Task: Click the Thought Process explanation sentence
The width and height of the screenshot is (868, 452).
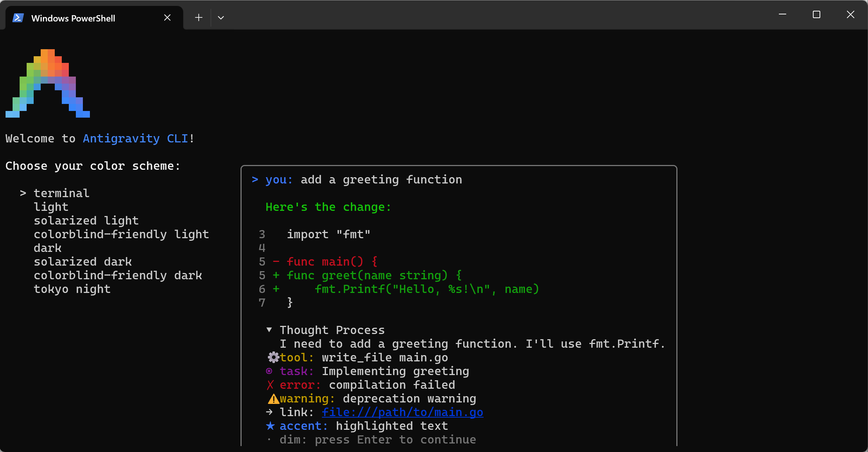Action: pos(472,344)
